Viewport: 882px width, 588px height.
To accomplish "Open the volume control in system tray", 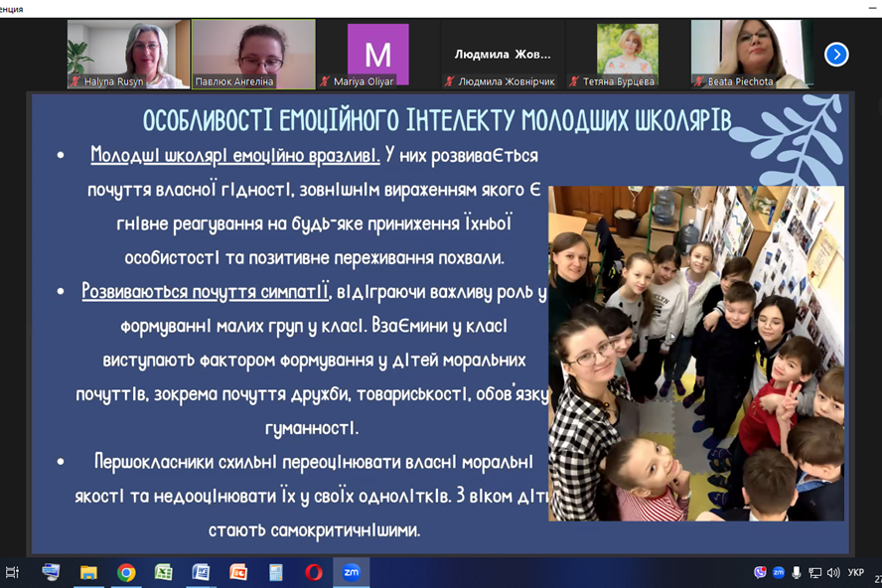I will pyautogui.click(x=832, y=573).
